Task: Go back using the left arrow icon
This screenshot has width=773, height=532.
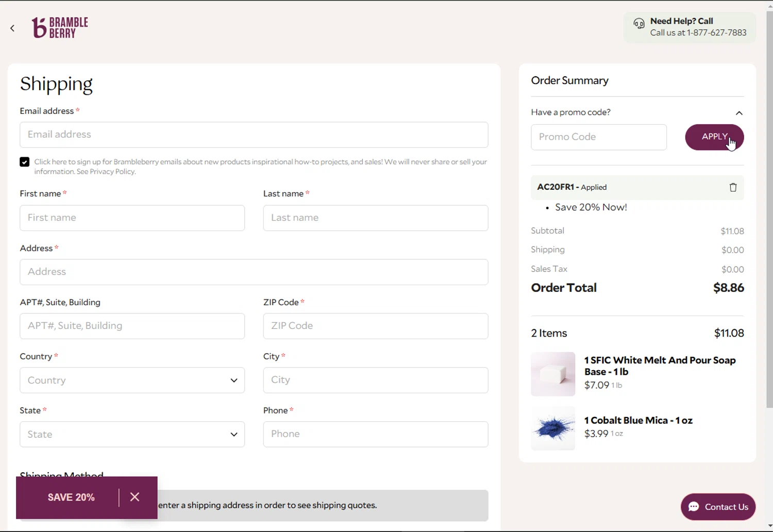Action: (x=12, y=28)
